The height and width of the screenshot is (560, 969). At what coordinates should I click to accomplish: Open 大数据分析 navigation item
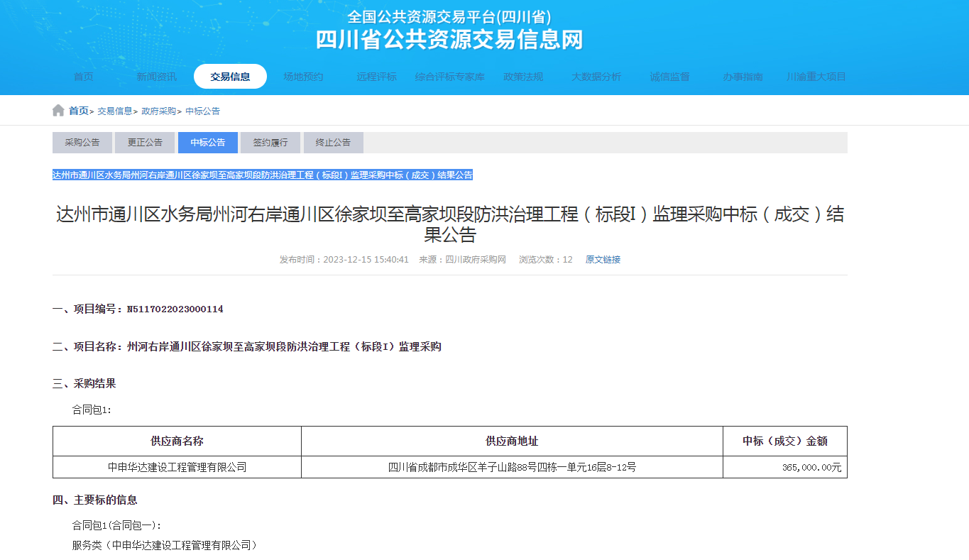[x=596, y=77]
